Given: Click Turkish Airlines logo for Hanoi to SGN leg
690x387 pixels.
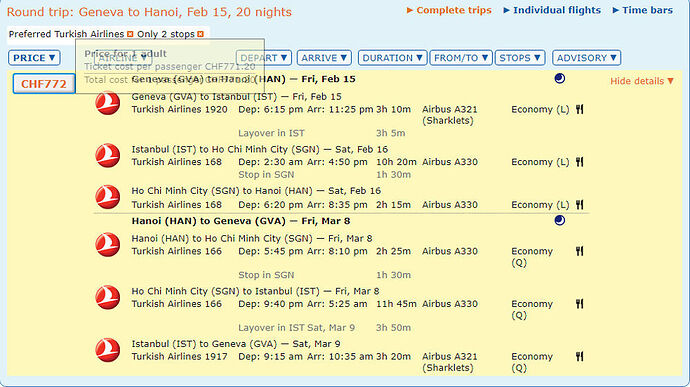Looking at the screenshot, I should 107,244.
